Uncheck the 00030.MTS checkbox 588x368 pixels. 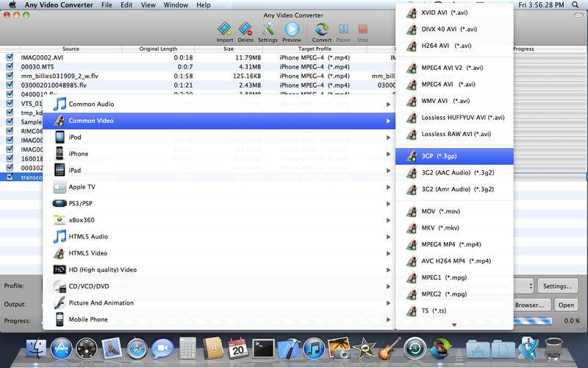pos(10,66)
